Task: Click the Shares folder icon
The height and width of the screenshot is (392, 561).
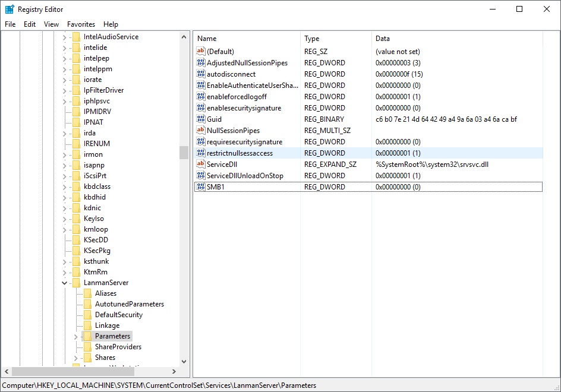Action: click(87, 358)
